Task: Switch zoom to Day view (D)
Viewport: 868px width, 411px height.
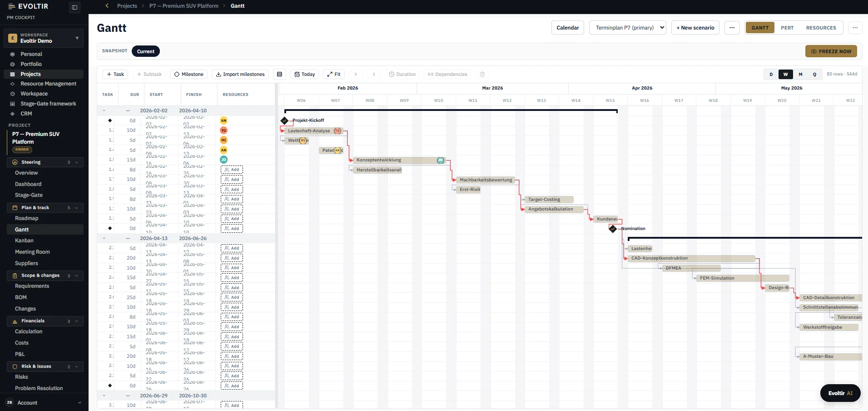Action: coord(771,74)
